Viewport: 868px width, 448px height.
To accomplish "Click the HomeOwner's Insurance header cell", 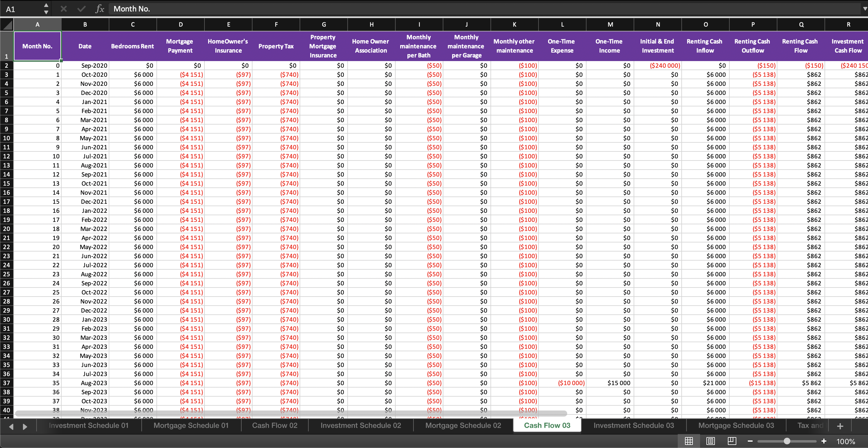I will pos(228,46).
